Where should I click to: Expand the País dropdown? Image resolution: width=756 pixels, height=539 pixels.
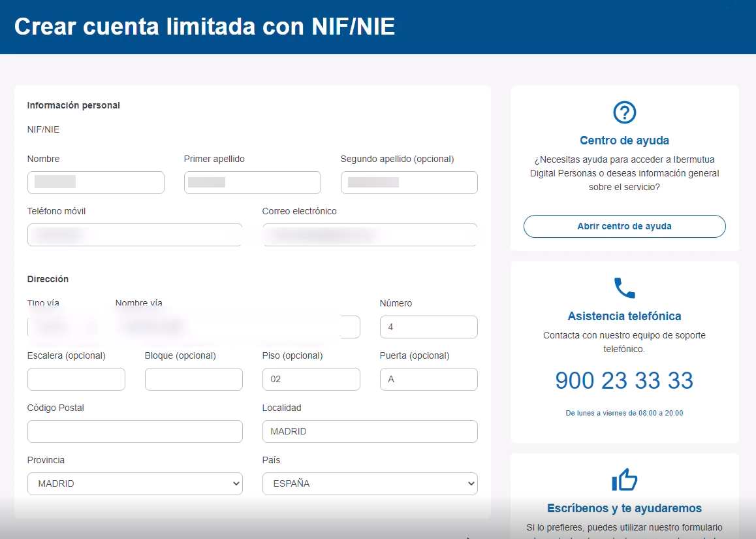370,484
